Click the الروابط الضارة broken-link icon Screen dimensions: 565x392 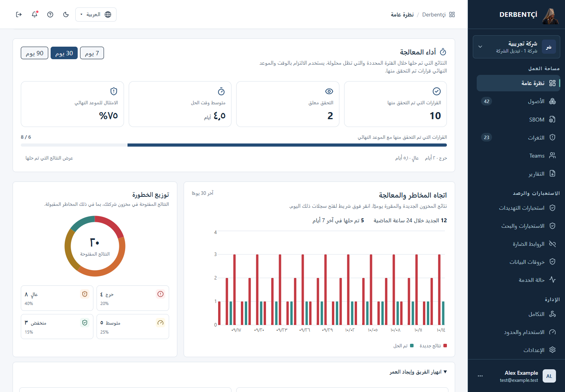coord(552,244)
